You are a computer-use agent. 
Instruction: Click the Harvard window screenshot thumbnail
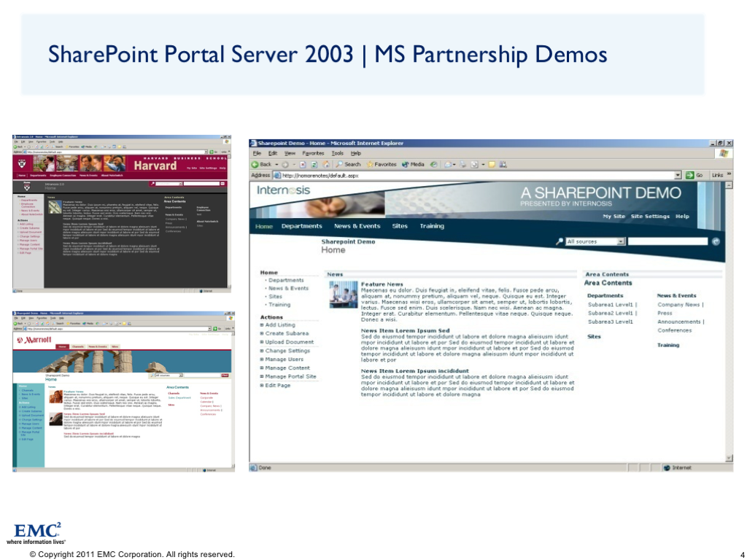[122, 214]
